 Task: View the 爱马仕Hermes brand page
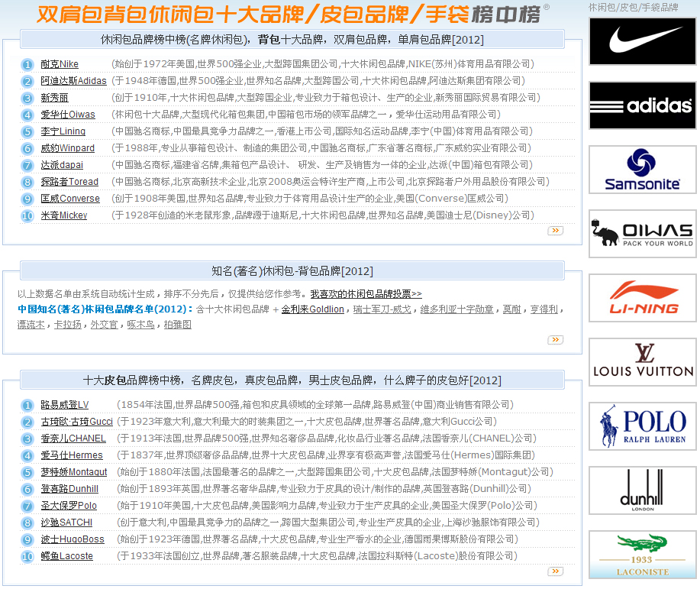(x=72, y=455)
